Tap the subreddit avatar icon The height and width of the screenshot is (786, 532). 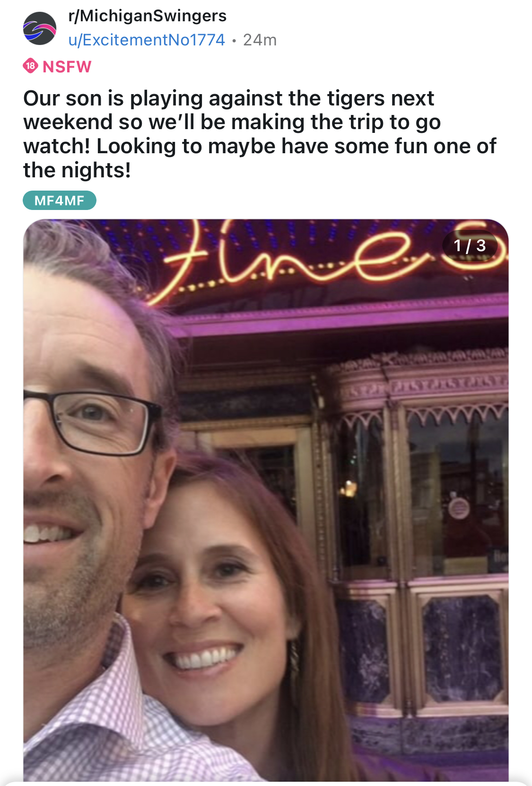click(x=40, y=28)
